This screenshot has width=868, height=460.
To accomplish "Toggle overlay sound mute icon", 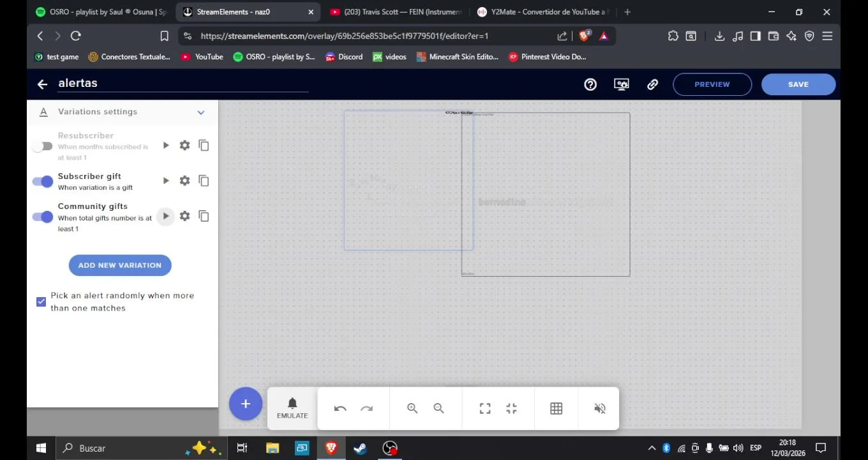I will 600,408.
